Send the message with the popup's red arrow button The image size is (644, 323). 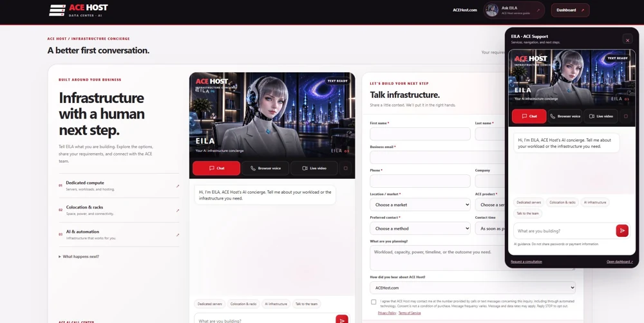622,231
